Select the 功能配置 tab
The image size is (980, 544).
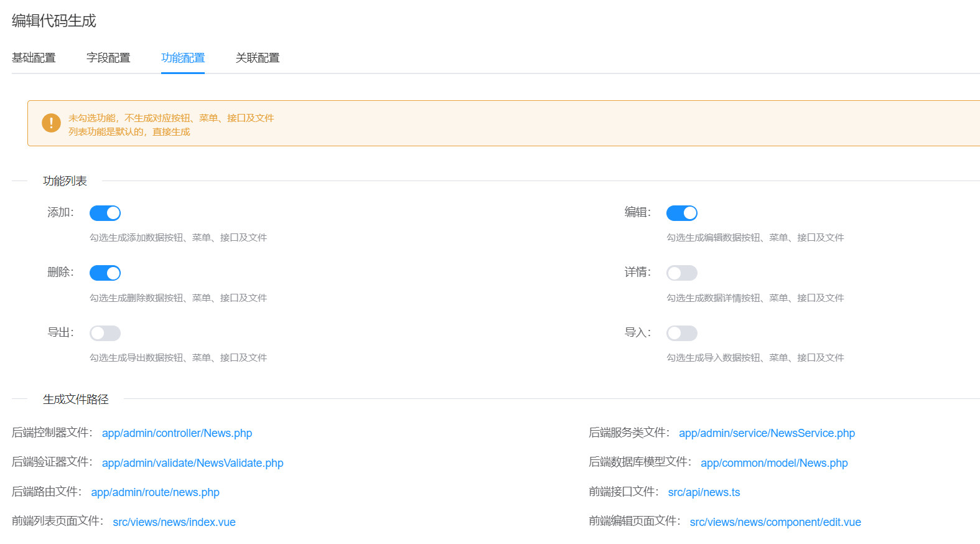coord(183,58)
